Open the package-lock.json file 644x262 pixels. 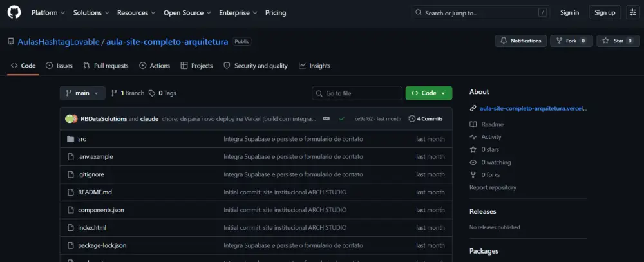coord(102,245)
